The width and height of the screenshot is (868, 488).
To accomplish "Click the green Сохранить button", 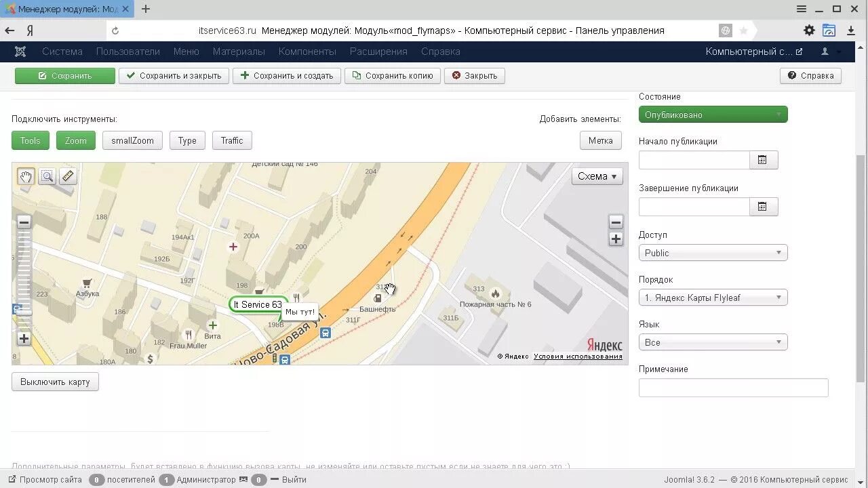I will coord(65,76).
